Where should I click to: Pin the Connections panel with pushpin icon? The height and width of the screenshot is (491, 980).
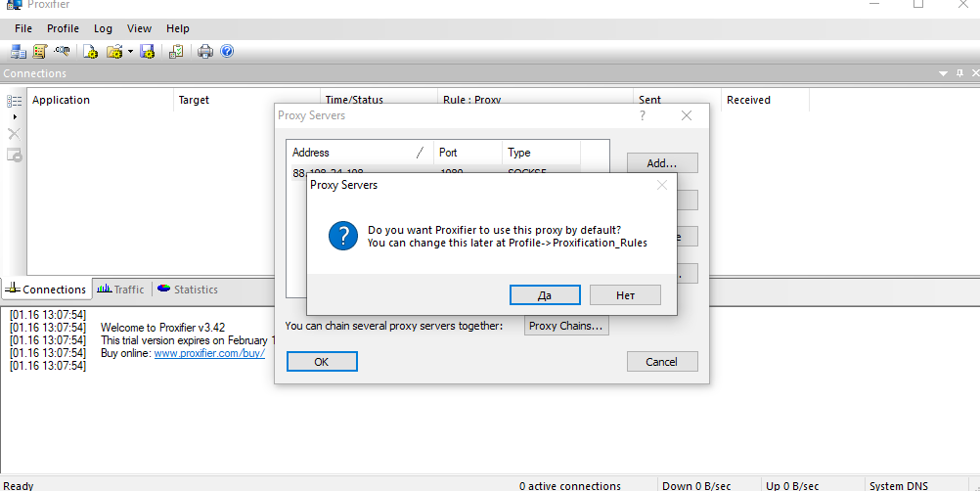[960, 73]
